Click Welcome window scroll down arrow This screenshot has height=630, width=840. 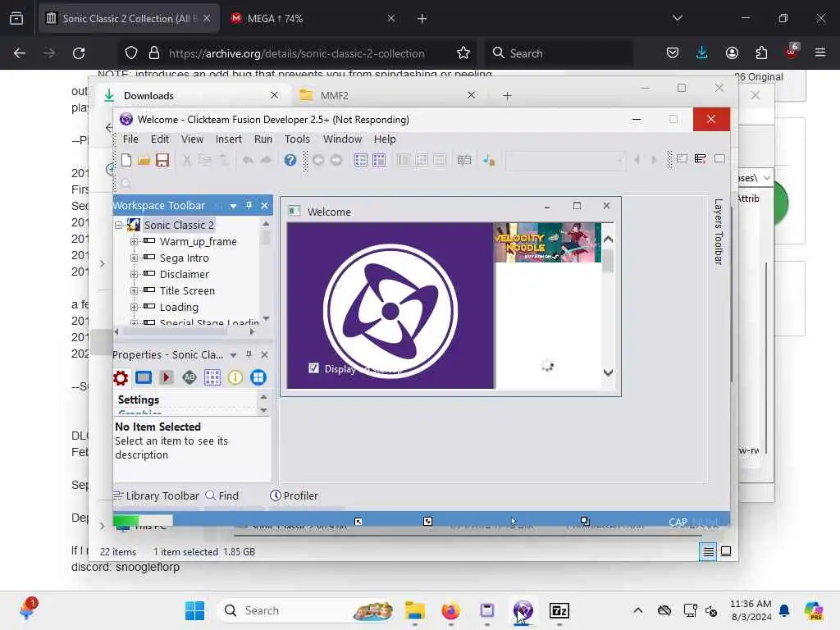click(608, 373)
